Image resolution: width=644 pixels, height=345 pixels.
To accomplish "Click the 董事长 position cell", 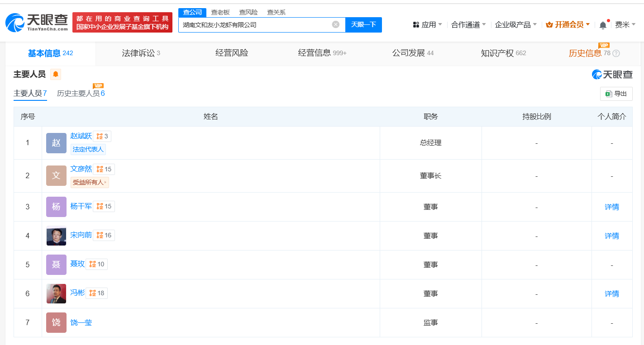I will (430, 175).
